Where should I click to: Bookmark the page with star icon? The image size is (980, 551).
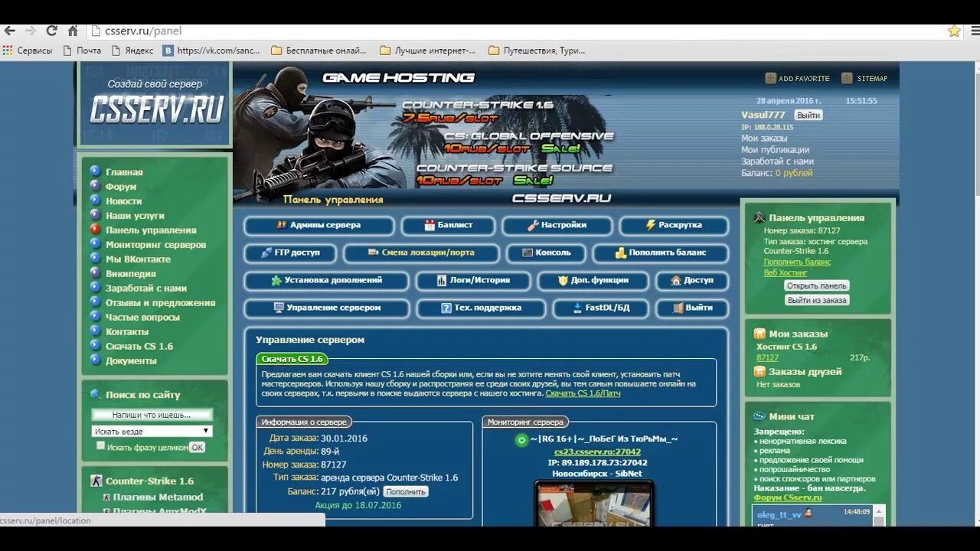coord(954,31)
